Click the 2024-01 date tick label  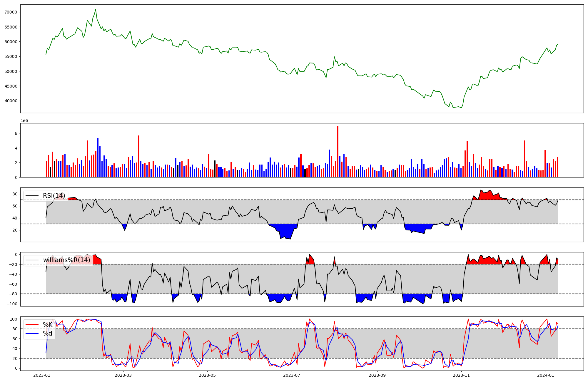tap(546, 375)
